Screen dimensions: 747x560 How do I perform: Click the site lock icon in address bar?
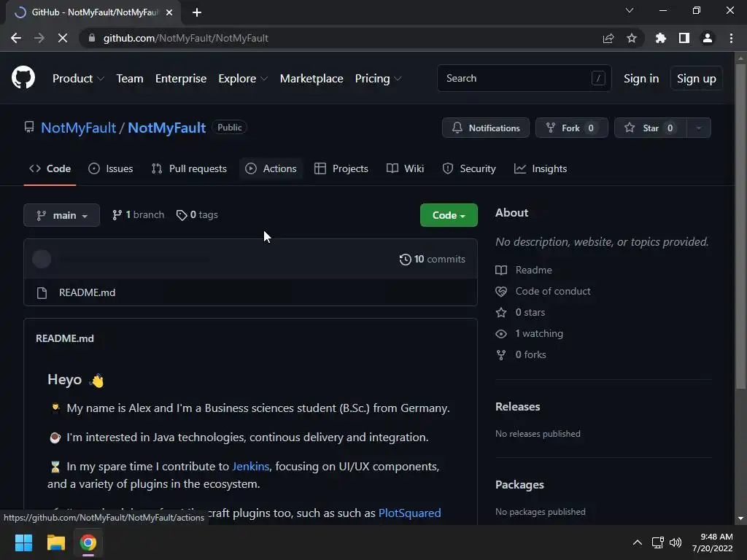tap(92, 38)
